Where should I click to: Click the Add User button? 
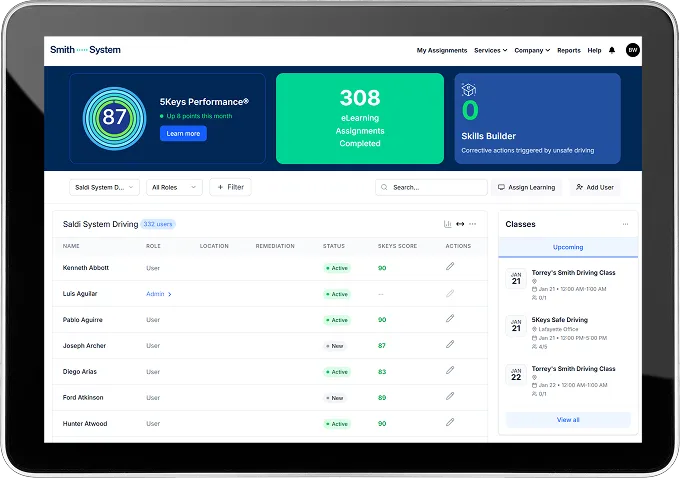point(595,187)
